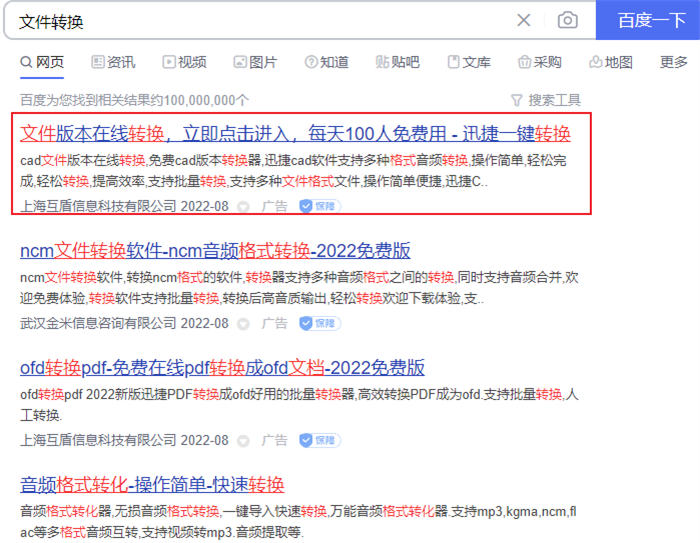Open the 音频格式转化 result link

(x=152, y=484)
